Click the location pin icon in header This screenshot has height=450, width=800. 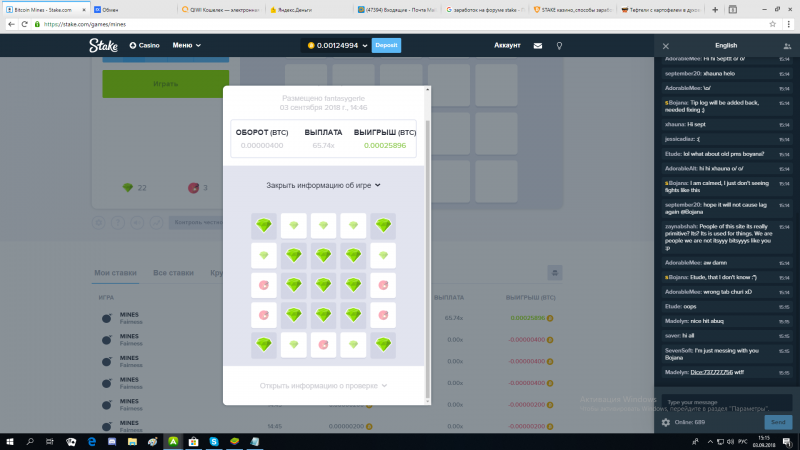pos(559,46)
